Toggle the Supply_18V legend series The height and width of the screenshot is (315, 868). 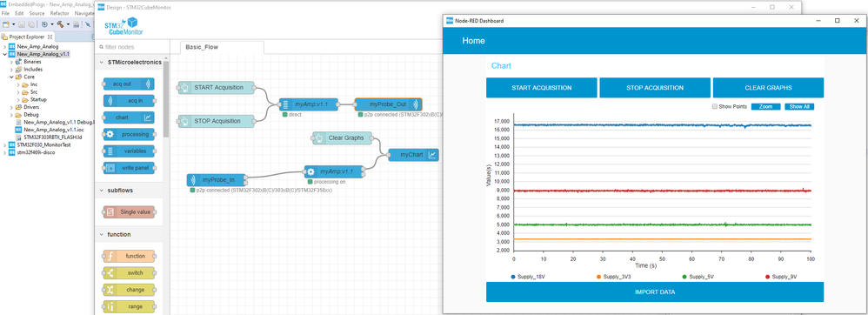[531, 276]
